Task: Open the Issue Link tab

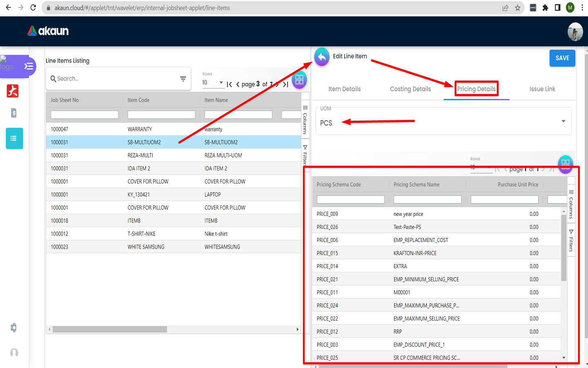Action: (x=542, y=89)
